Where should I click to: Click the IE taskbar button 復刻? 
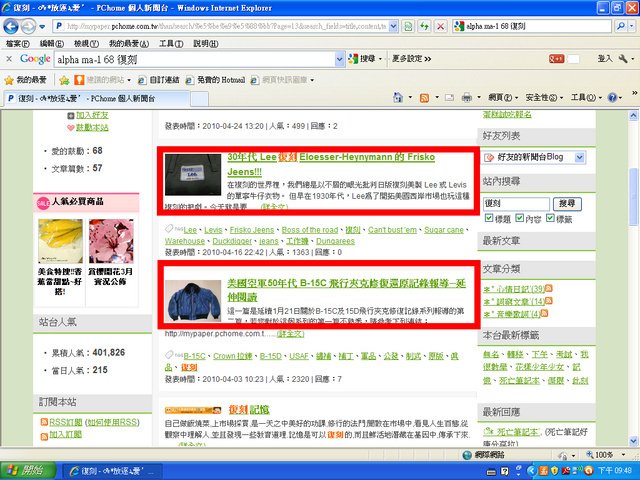111,471
